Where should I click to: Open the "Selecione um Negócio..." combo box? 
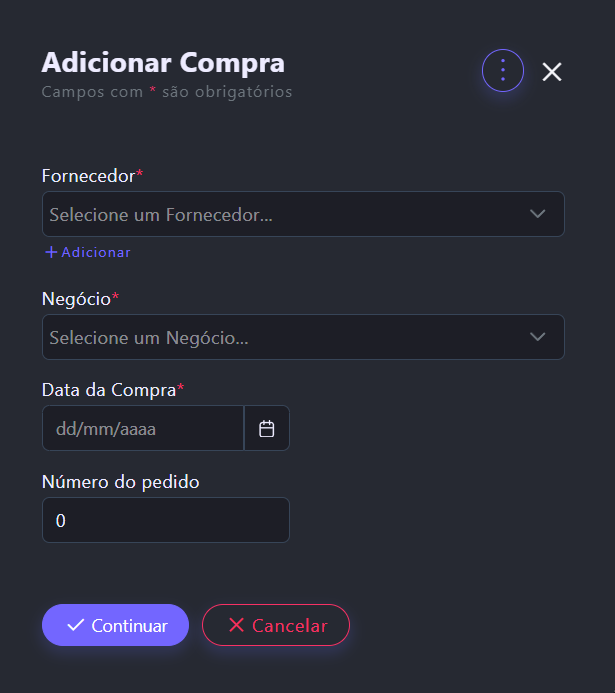point(280,337)
